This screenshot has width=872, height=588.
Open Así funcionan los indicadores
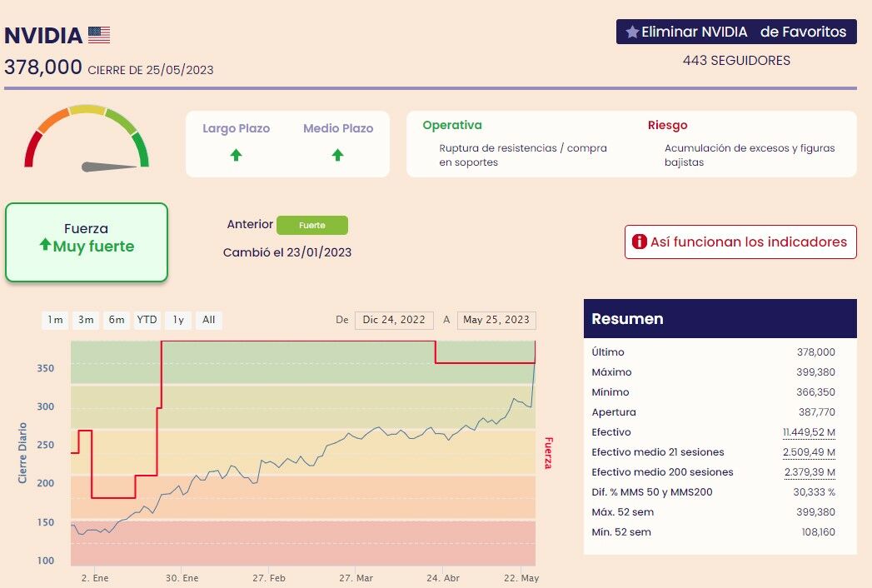[x=740, y=242]
